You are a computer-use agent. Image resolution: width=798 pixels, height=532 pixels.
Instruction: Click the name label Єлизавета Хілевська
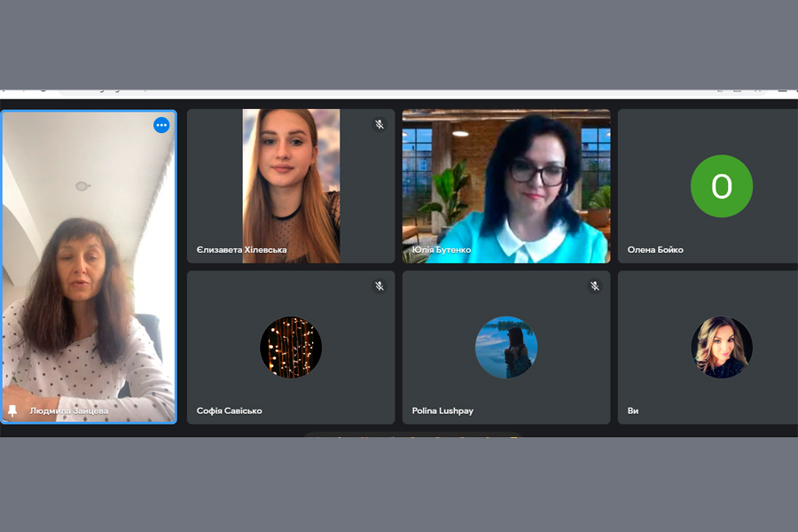point(242,249)
